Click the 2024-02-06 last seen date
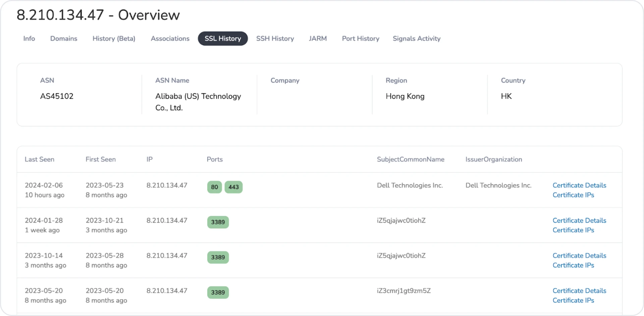The image size is (644, 316). point(44,185)
